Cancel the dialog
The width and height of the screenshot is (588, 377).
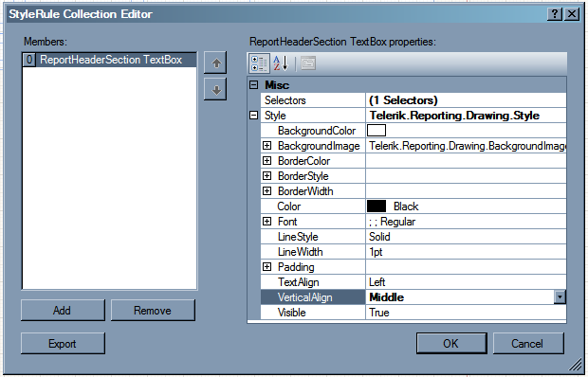point(528,343)
